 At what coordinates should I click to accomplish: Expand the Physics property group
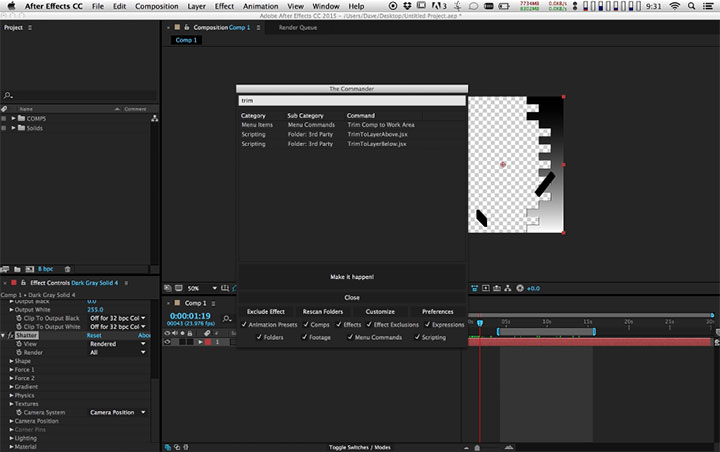point(11,396)
